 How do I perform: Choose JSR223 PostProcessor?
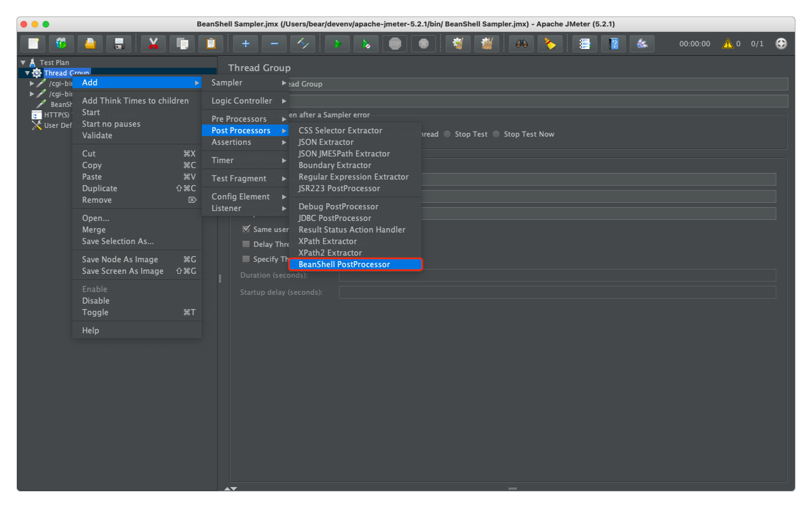coord(355,188)
